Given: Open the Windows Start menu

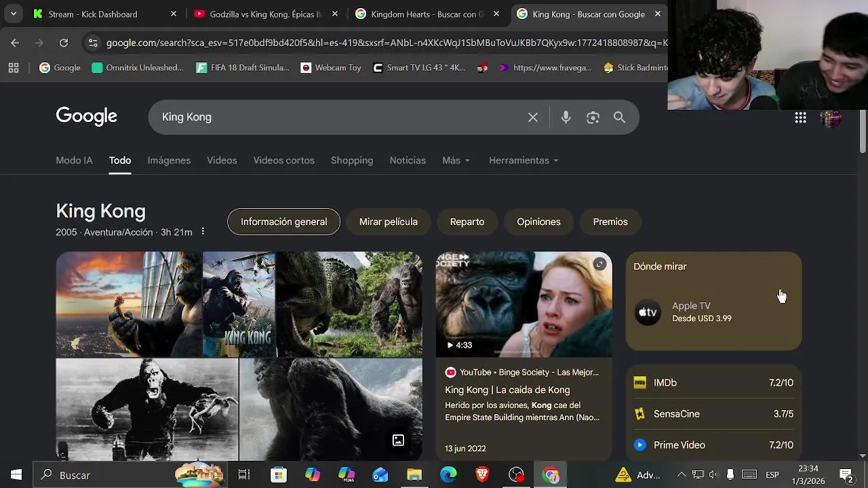Looking at the screenshot, I should (16, 475).
